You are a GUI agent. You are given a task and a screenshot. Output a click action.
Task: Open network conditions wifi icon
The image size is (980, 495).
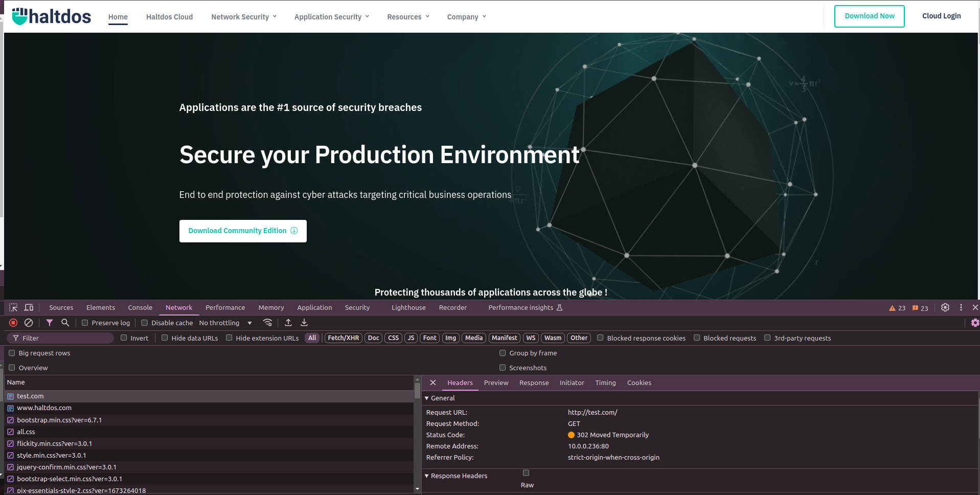coord(267,323)
